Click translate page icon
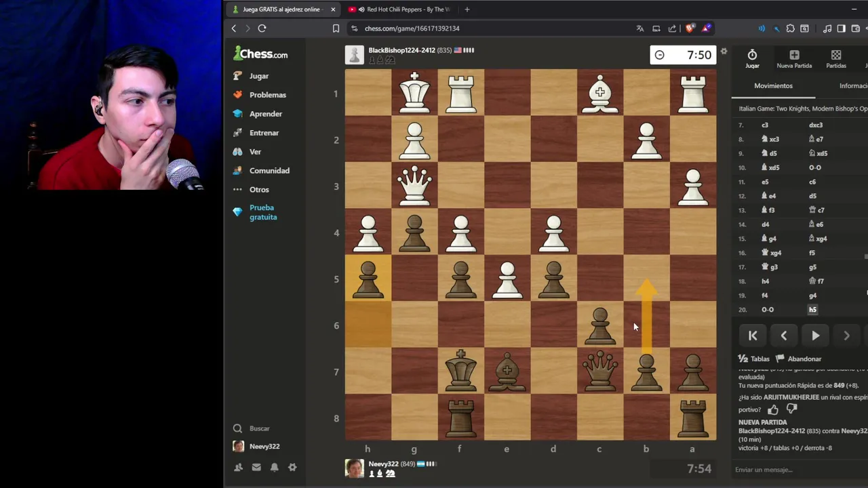Viewport: 868px width, 488px height. [639, 28]
